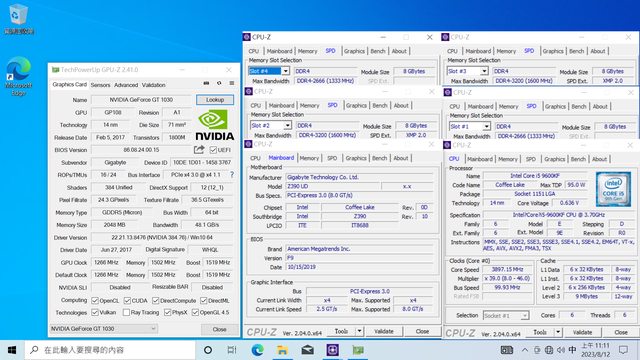This screenshot has height=360, width=640.
Task: Click the Windows taskbar search box
Action: click(x=110, y=350)
